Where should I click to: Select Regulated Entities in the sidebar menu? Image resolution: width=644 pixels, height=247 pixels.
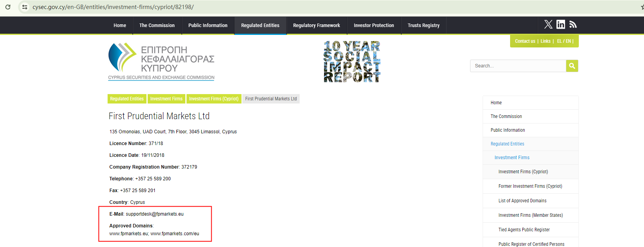(531, 144)
